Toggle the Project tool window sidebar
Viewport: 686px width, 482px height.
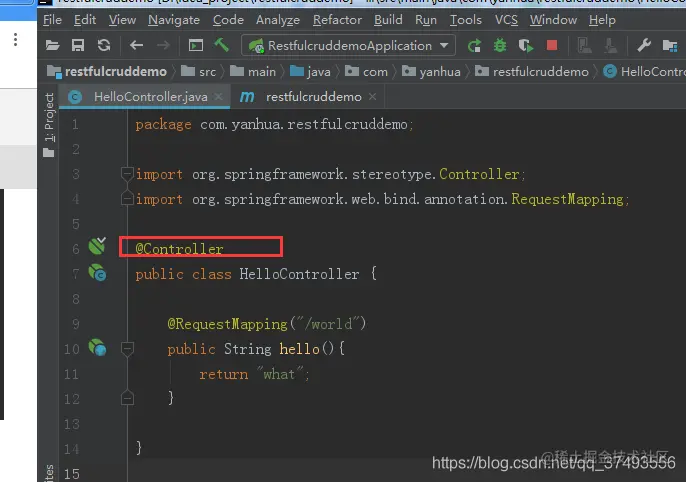[x=49, y=125]
